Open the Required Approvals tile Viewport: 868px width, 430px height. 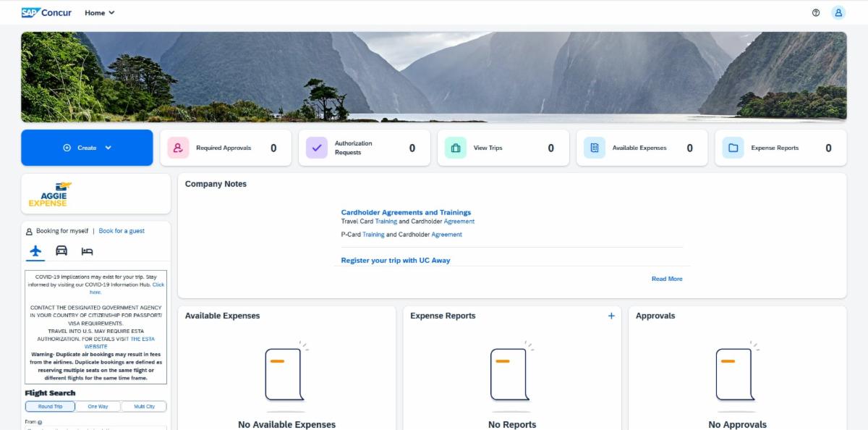coord(225,148)
